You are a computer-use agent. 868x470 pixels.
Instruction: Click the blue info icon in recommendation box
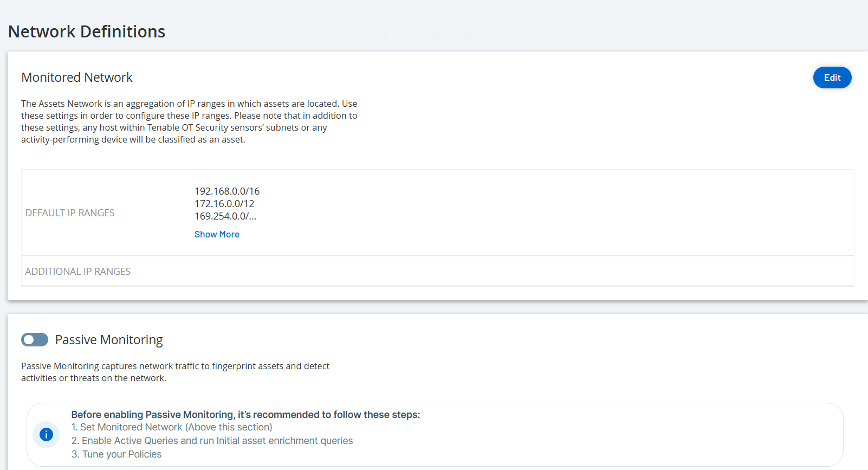46,434
